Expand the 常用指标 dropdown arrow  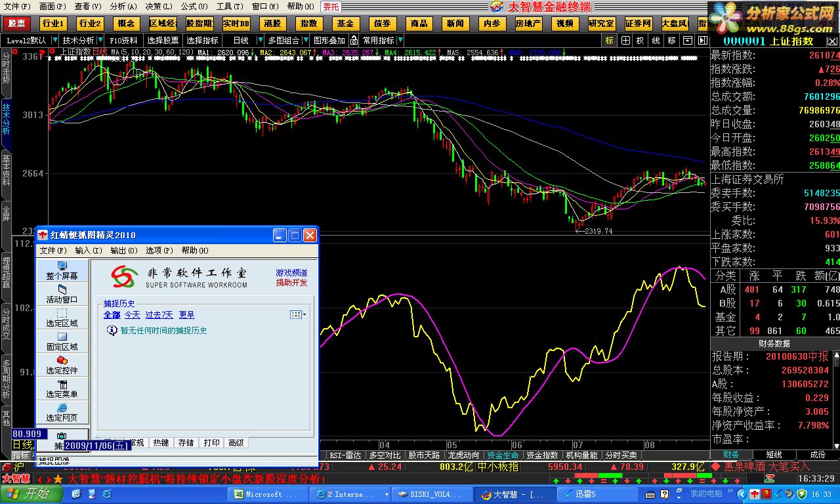400,41
